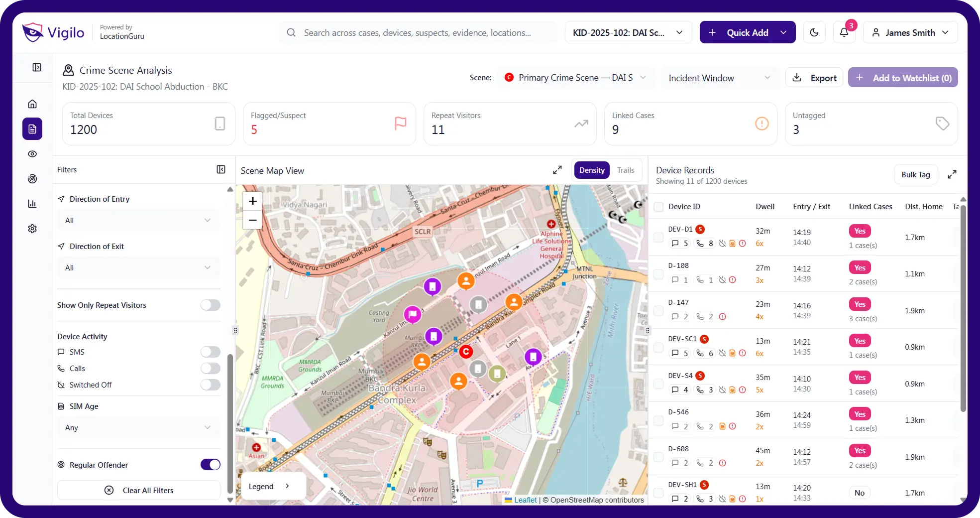Expand Device Records panel to fullscreen

tap(952, 174)
